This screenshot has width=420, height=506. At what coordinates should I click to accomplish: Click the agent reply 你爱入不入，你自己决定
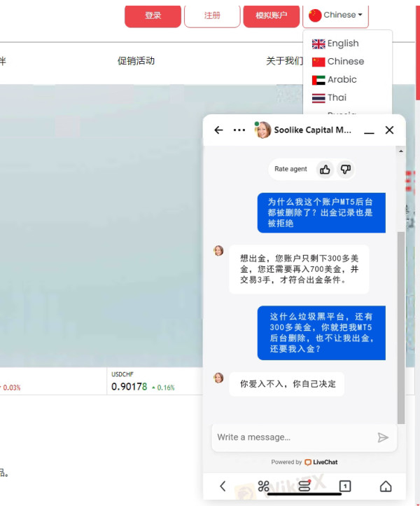click(x=286, y=384)
